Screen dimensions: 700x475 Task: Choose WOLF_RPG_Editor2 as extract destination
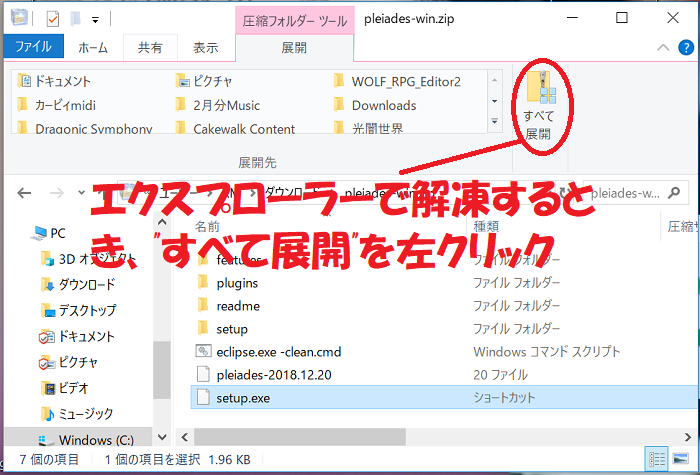[397, 81]
